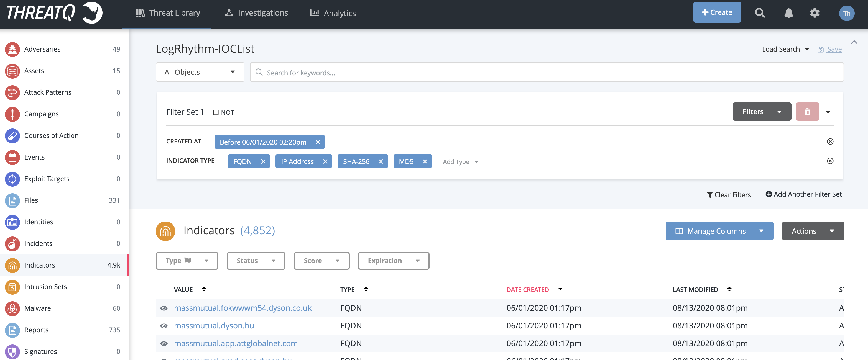Toggle watch eye for massmutual.fokwwwm54.dyson.co.uk
This screenshot has height=360, width=868.
(164, 308)
